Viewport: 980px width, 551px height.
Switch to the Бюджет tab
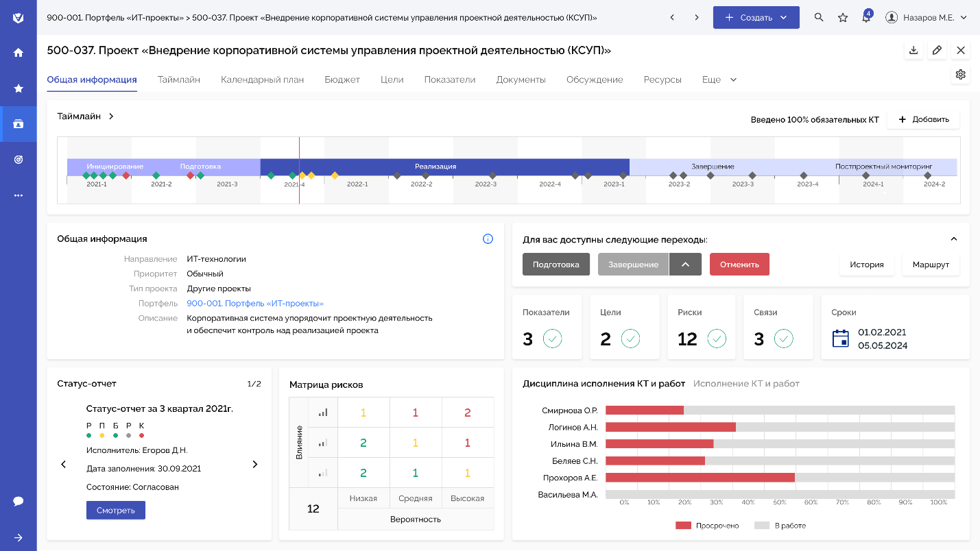click(342, 79)
